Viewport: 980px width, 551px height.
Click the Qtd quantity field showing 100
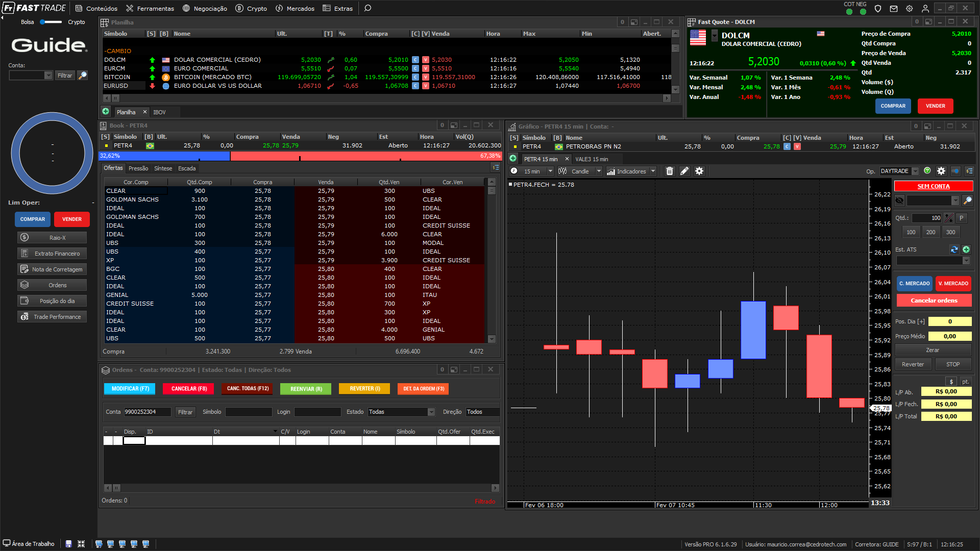point(926,218)
